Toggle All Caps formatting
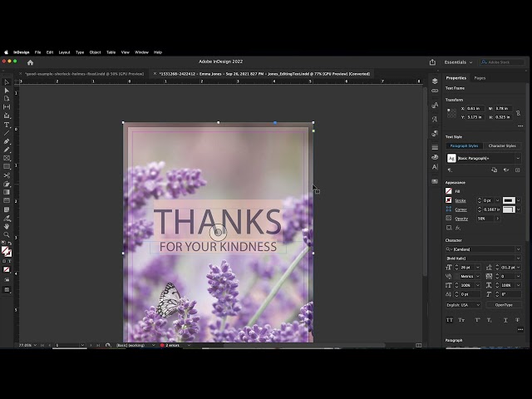Screen dimensions: 532x399 (x=450, y=320)
